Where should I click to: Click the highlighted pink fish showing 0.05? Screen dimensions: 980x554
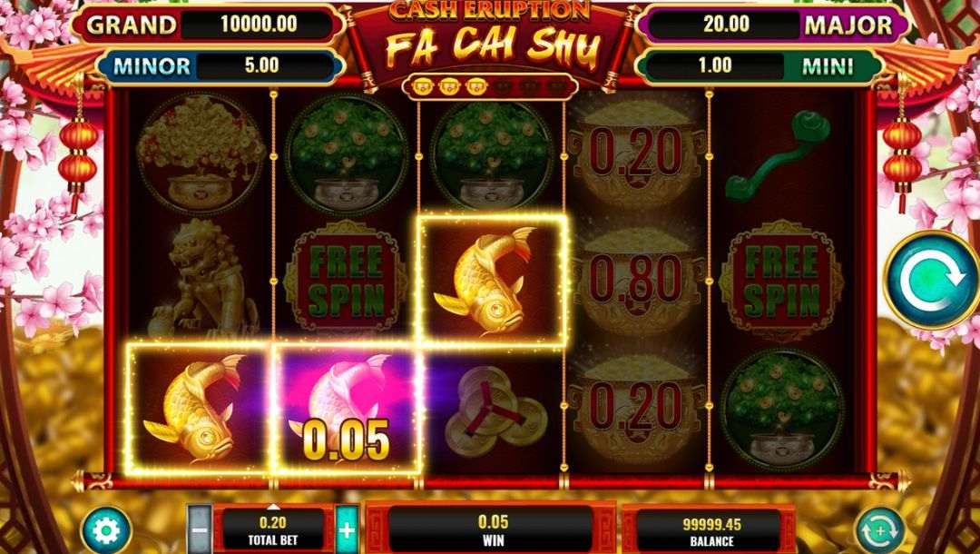pyautogui.click(x=347, y=408)
